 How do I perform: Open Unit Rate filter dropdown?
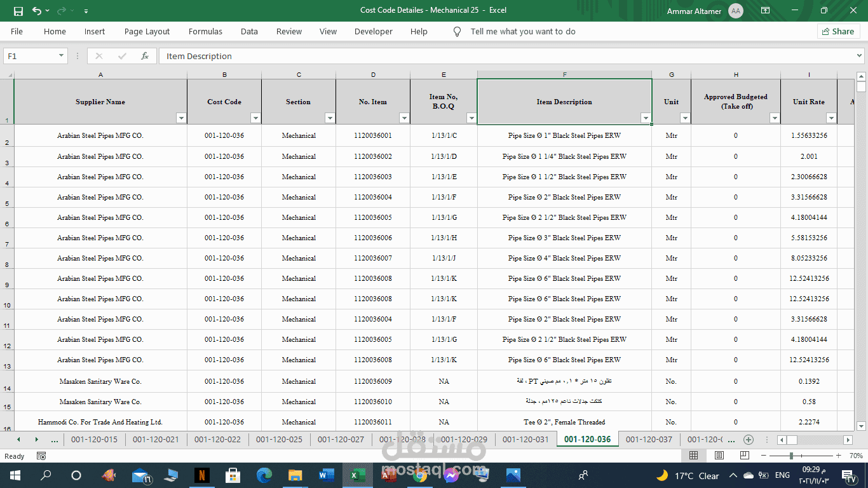click(831, 118)
